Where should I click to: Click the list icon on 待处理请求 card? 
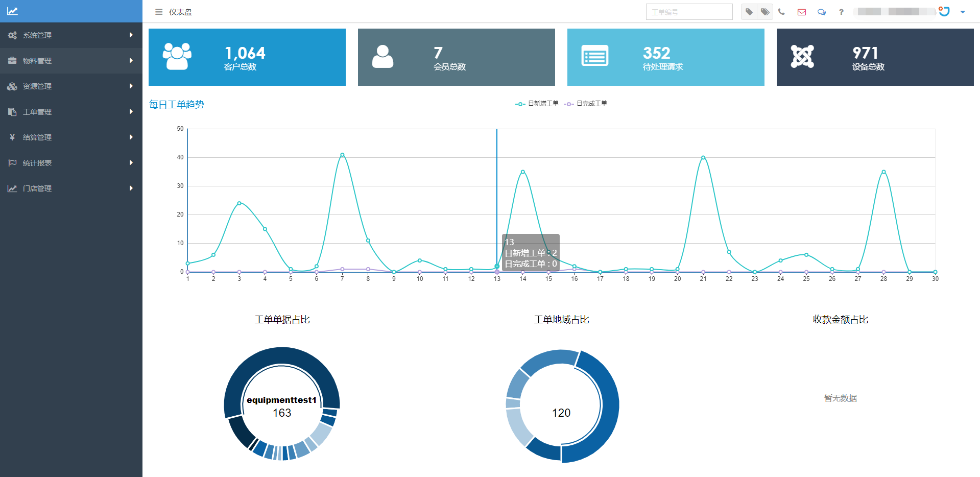click(595, 56)
